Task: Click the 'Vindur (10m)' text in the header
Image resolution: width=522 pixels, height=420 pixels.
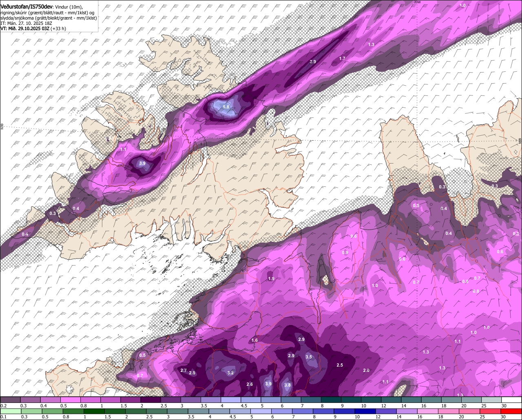Action: 69,7
